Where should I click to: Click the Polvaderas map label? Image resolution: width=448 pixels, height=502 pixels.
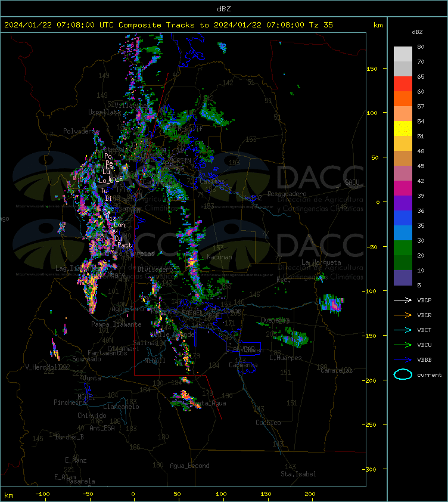(x=80, y=131)
